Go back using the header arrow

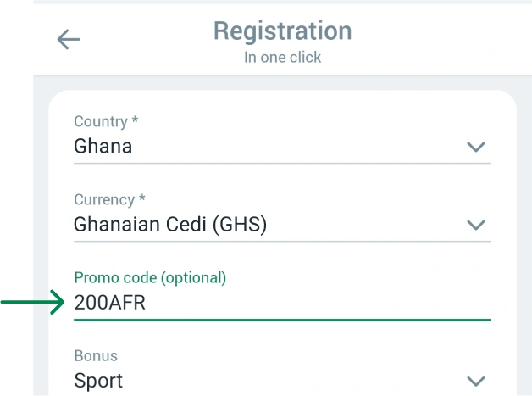pos(69,40)
